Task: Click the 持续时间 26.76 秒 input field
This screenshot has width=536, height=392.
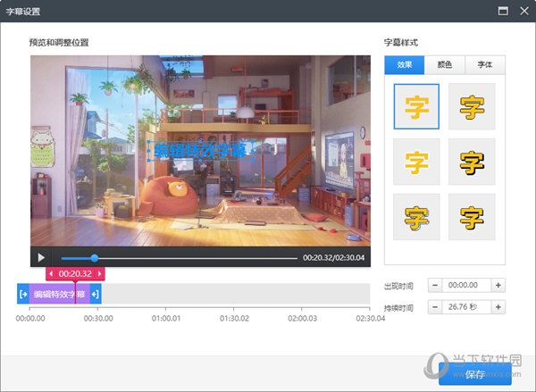Action: [x=466, y=307]
